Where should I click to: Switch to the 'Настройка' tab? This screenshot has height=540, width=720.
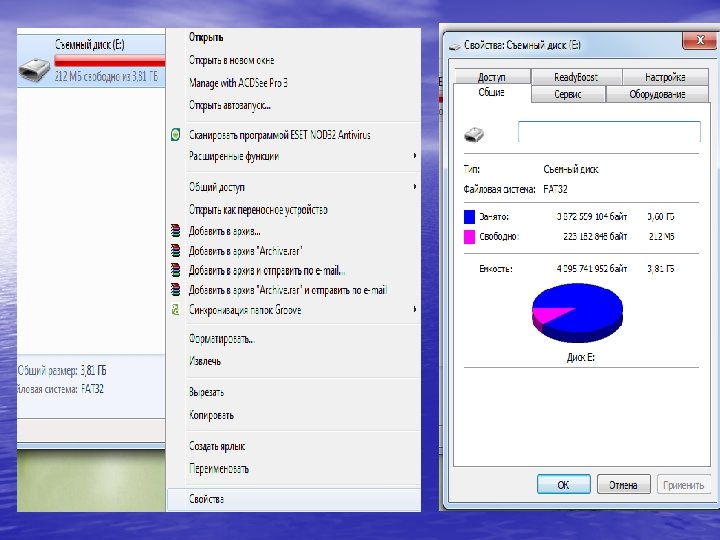click(x=665, y=77)
